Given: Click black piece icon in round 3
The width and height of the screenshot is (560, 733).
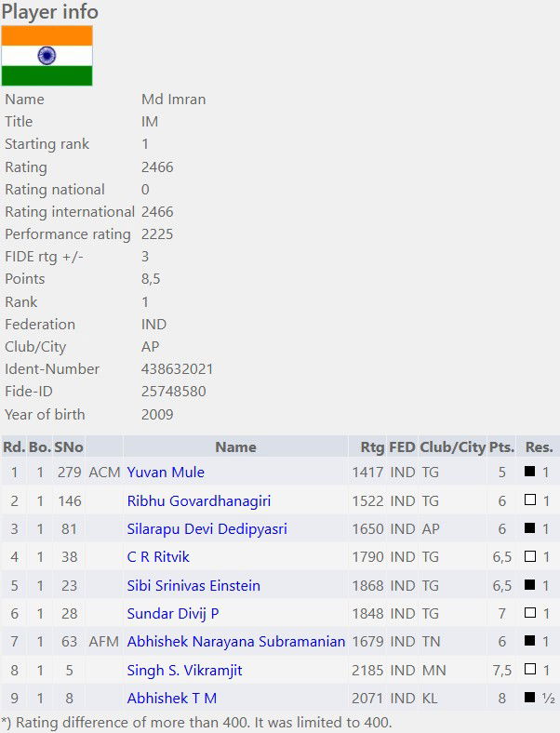Looking at the screenshot, I should tap(529, 527).
